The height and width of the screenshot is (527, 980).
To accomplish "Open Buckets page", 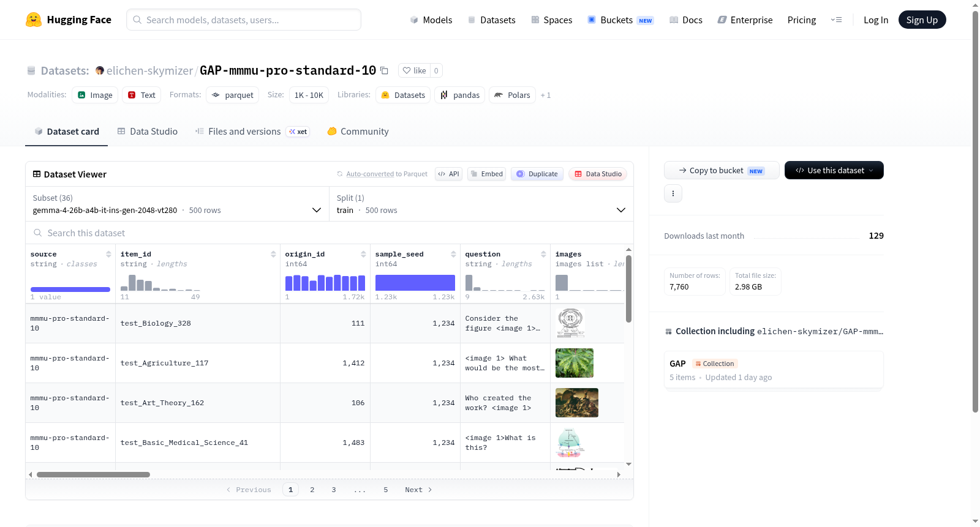I will tap(620, 20).
